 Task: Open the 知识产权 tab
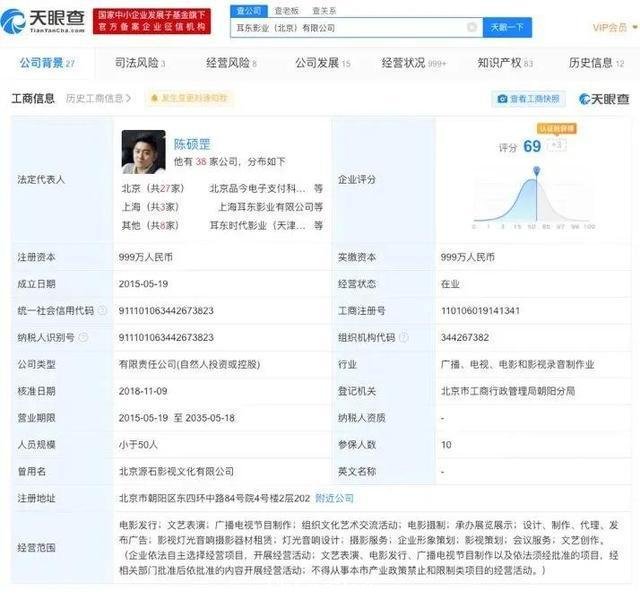tap(505, 63)
